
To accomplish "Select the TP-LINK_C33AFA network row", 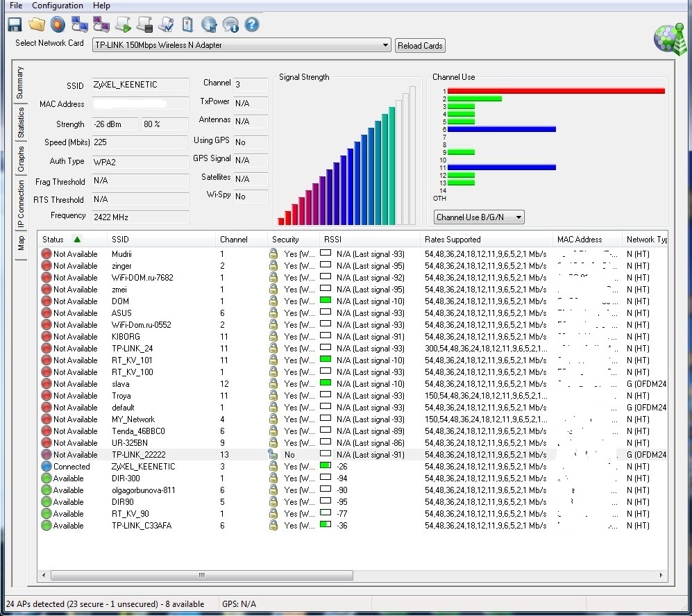I will tap(141, 526).
